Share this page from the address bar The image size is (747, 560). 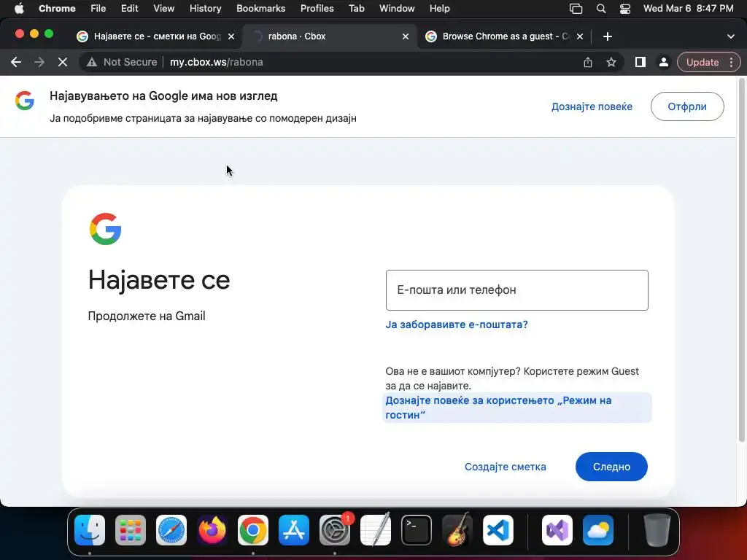[588, 62]
